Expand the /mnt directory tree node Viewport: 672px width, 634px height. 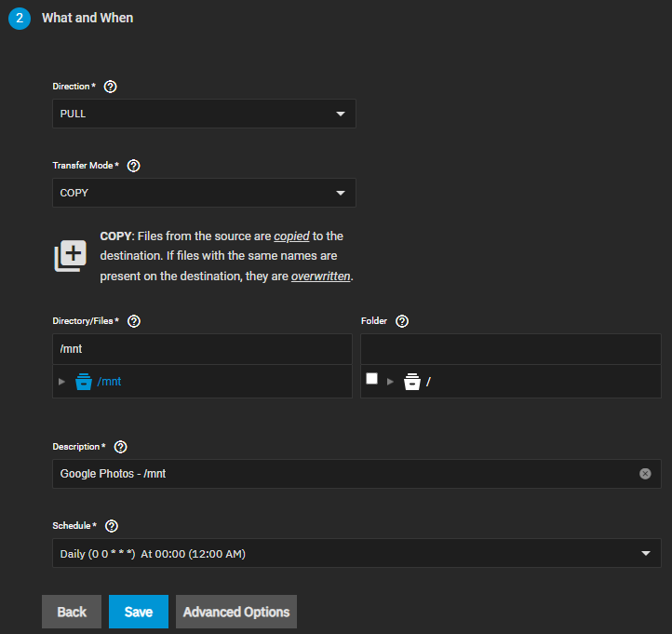click(x=62, y=382)
